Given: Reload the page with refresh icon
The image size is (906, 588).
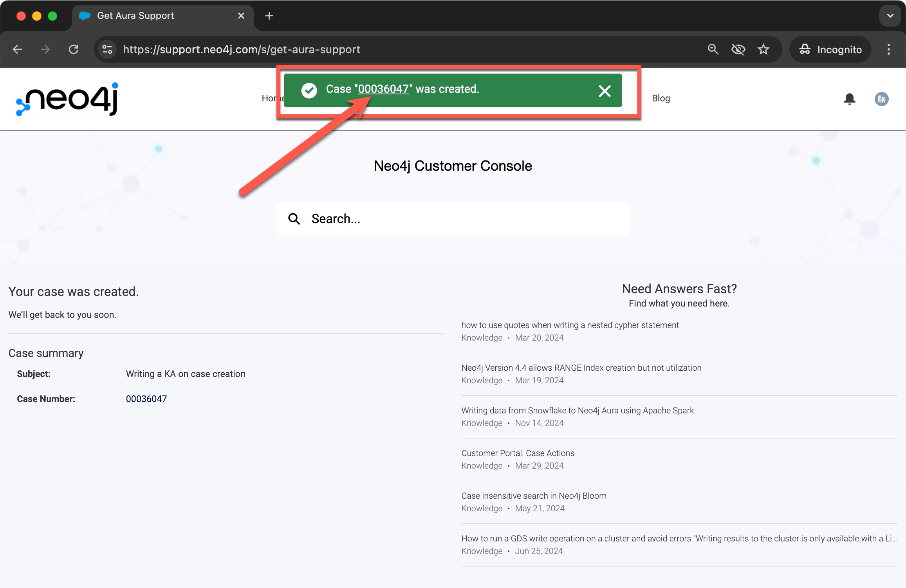Looking at the screenshot, I should [74, 49].
